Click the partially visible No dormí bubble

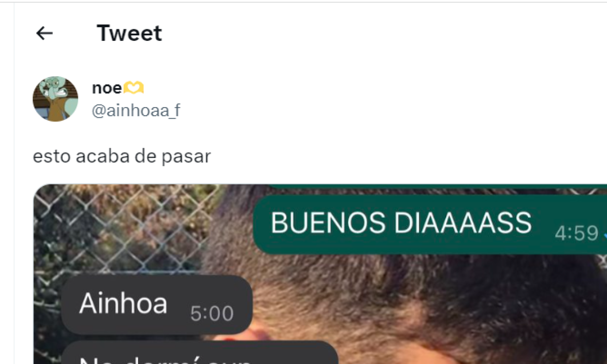pos(200,352)
